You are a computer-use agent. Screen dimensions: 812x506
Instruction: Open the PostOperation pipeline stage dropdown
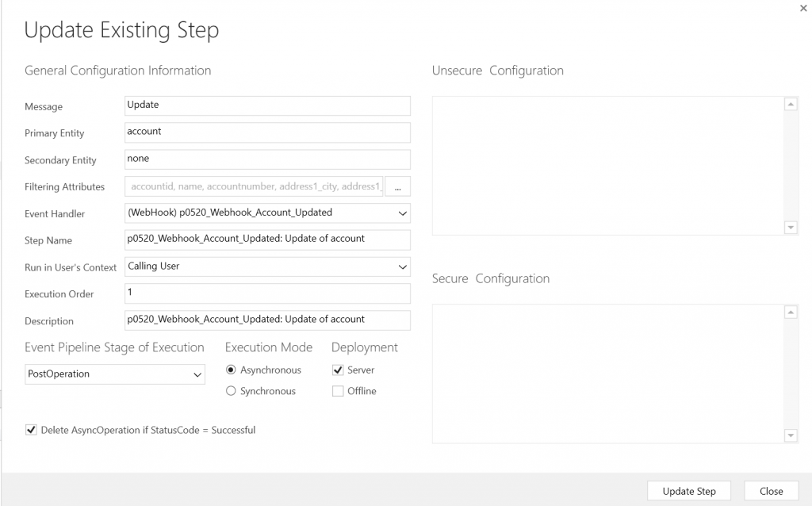[x=115, y=374]
